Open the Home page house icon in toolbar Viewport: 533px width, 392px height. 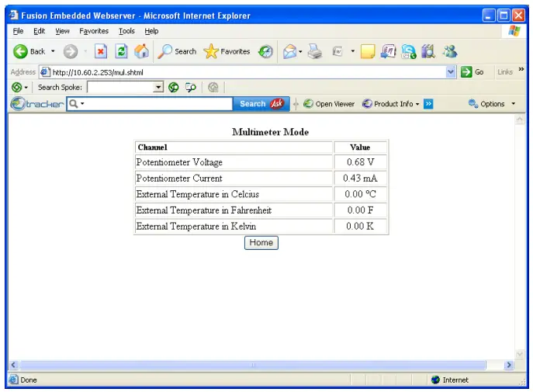(x=141, y=51)
